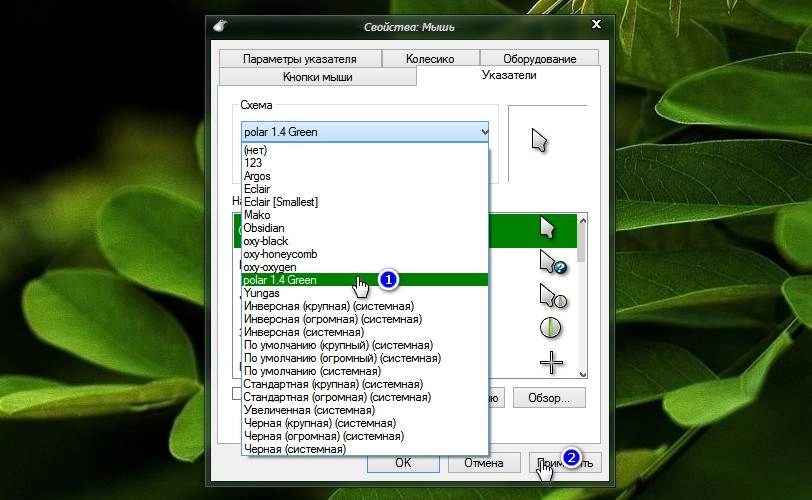Image resolution: width=812 pixels, height=500 pixels.
Task: Pick the Инверсная (системная) scheme
Action: tap(365, 332)
